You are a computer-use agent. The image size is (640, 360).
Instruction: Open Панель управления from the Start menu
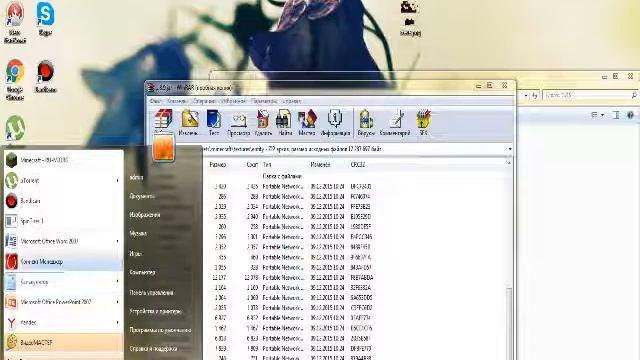151,293
